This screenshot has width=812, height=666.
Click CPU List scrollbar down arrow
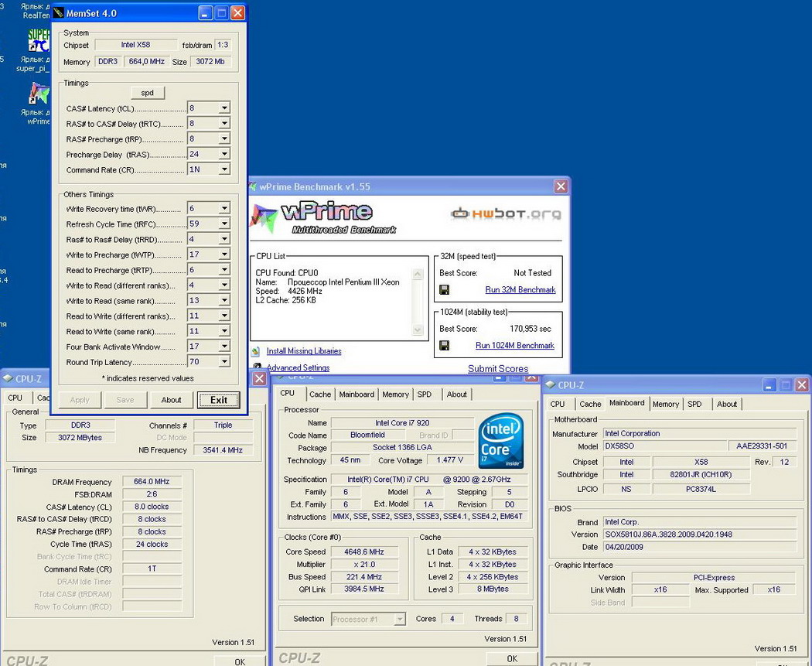pyautogui.click(x=418, y=330)
